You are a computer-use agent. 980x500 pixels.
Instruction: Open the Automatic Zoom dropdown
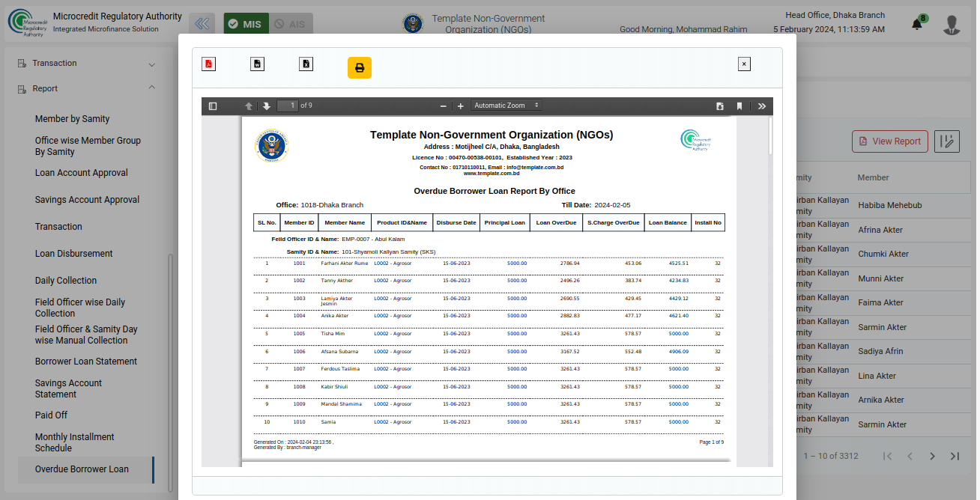click(x=506, y=106)
